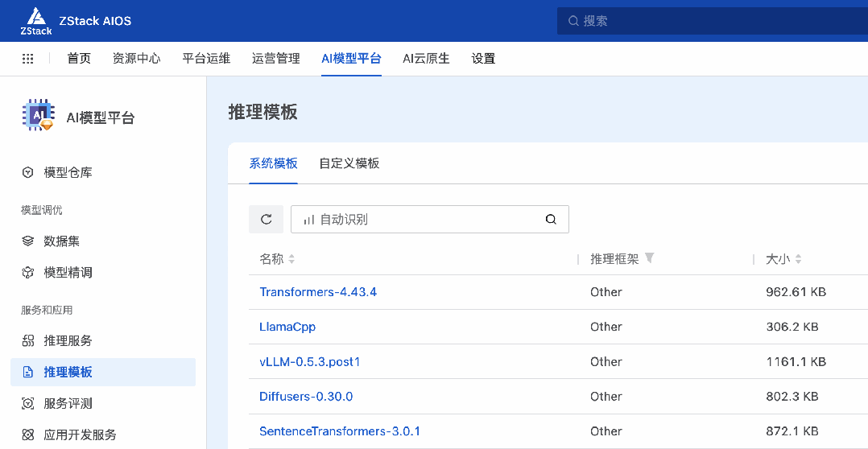Screen dimensions: 868x449
Task: Open the 资源中心 top menu
Action: [136, 59]
